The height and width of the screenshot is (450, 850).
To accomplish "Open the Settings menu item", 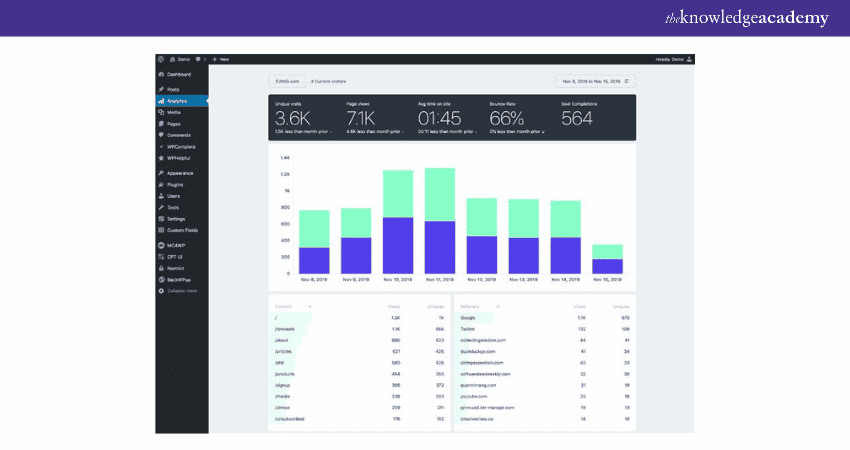I will [x=176, y=218].
